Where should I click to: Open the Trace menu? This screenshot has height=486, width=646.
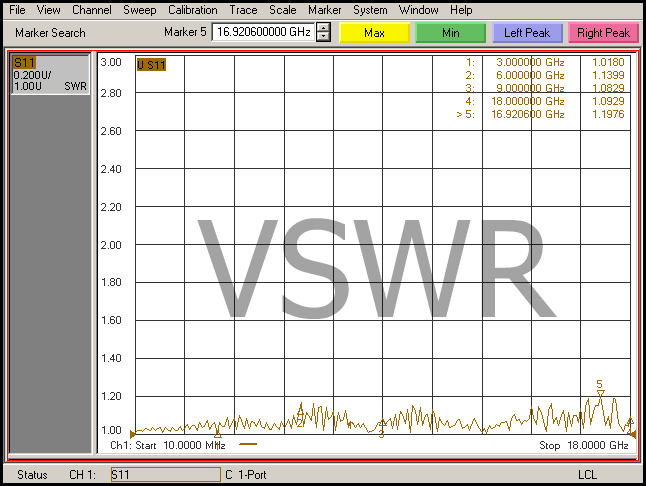(243, 10)
